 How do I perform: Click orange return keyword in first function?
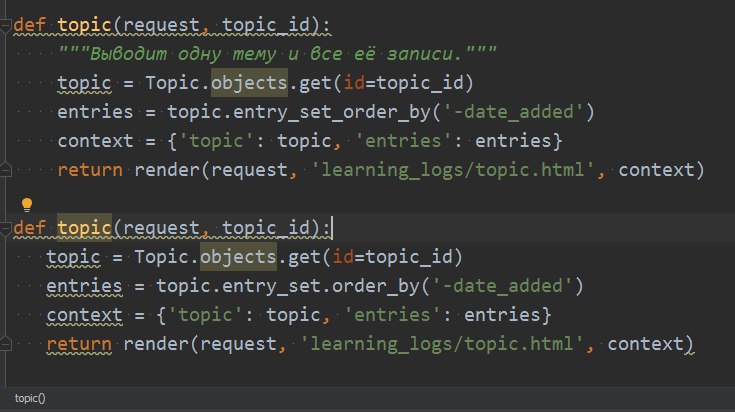90,170
